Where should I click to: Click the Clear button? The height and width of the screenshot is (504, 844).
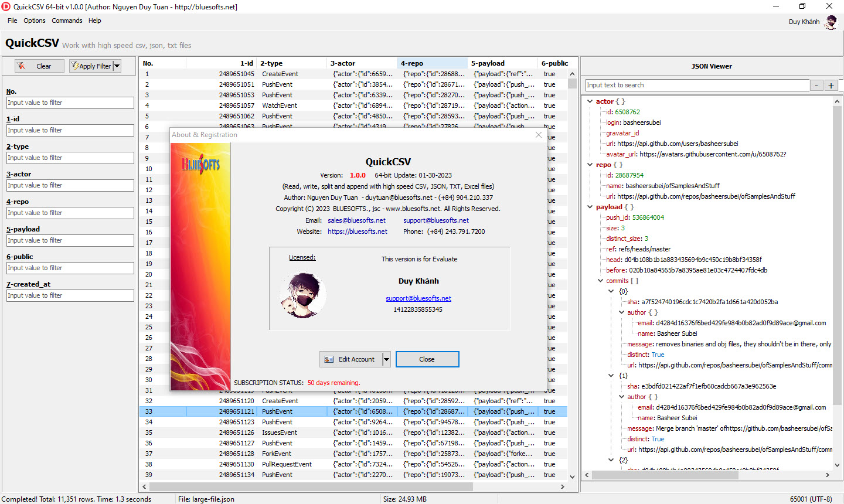click(x=39, y=66)
